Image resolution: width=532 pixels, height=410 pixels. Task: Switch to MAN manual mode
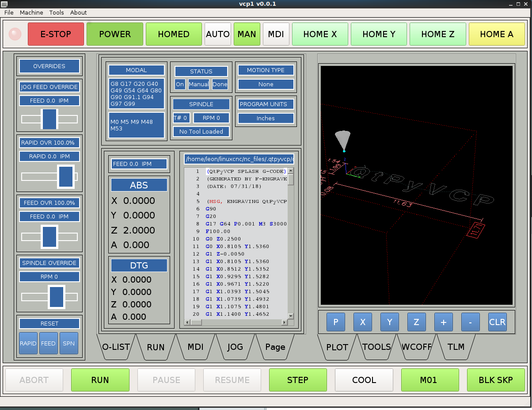(x=247, y=34)
